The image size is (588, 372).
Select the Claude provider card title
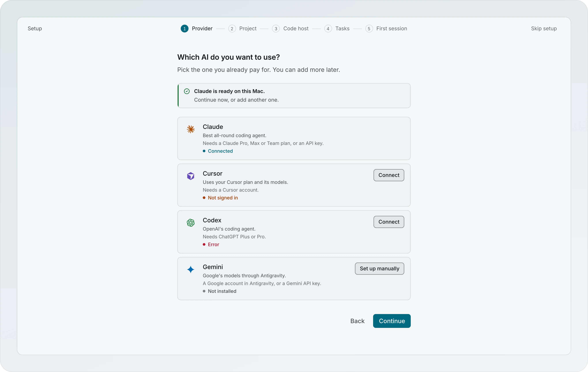tap(213, 127)
